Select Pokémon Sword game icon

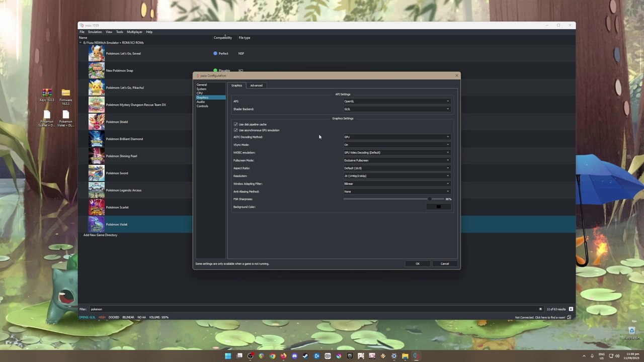coord(97,173)
